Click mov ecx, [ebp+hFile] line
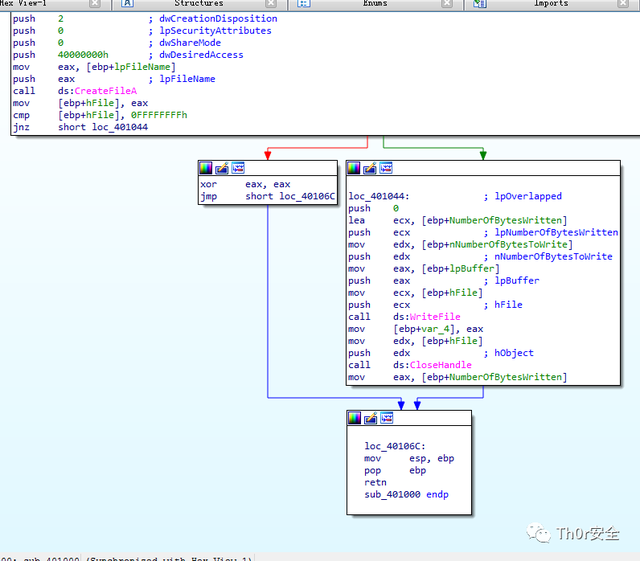 pyautogui.click(x=416, y=293)
